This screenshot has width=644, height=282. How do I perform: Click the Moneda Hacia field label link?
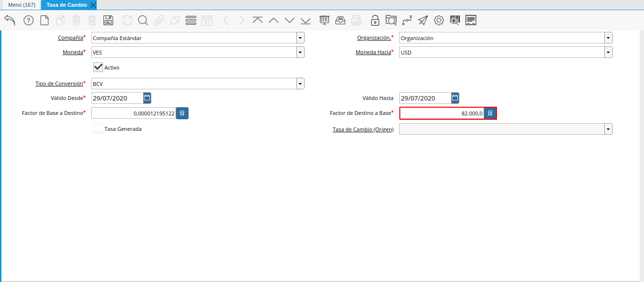373,52
